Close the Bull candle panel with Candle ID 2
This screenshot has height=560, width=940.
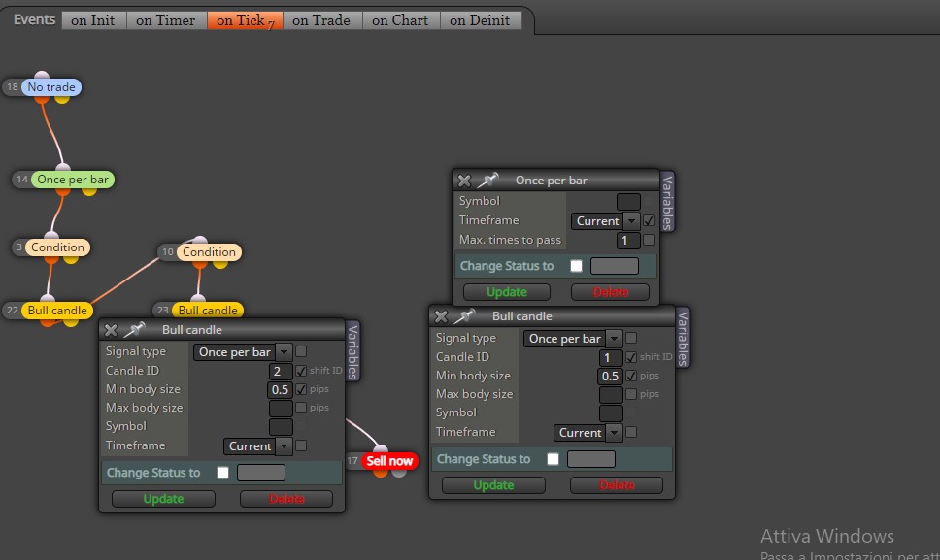[111, 330]
